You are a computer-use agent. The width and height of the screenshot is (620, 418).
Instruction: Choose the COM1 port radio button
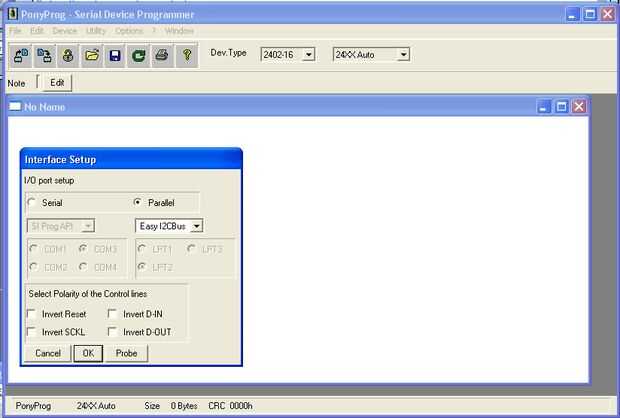(x=34, y=249)
